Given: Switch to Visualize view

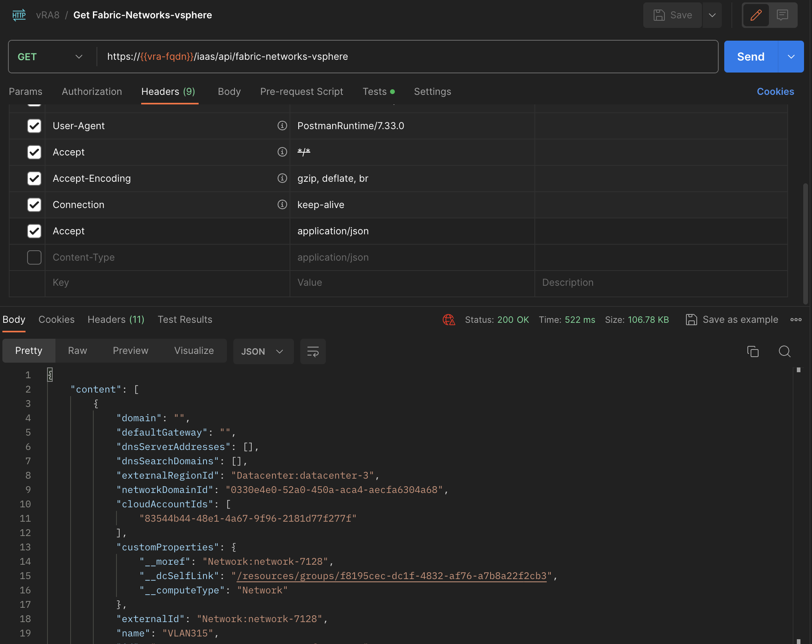Looking at the screenshot, I should [194, 351].
